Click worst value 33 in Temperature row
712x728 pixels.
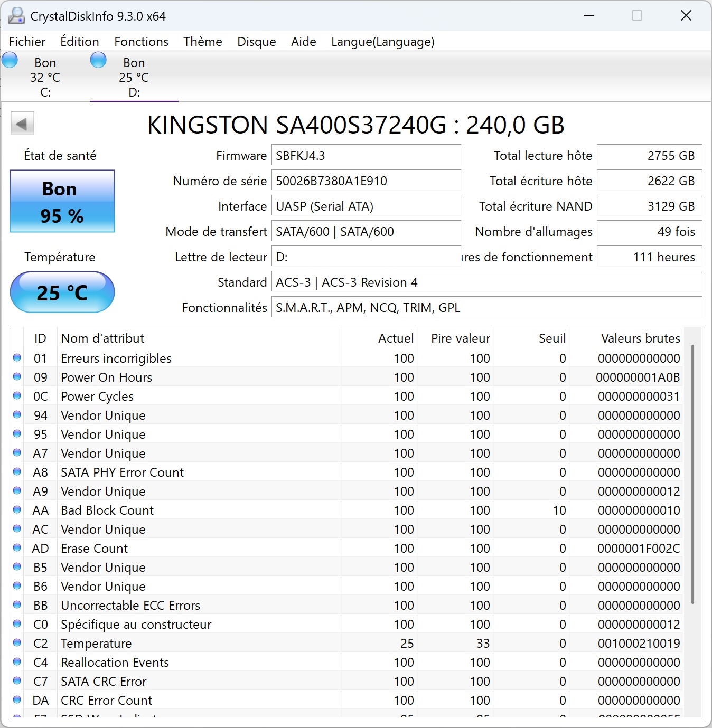tap(483, 644)
